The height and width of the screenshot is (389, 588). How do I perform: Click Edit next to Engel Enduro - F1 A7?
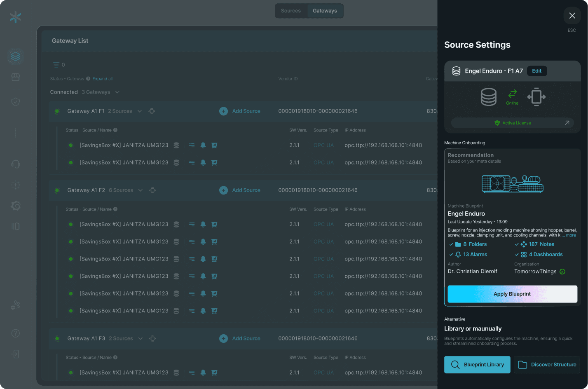coord(536,71)
